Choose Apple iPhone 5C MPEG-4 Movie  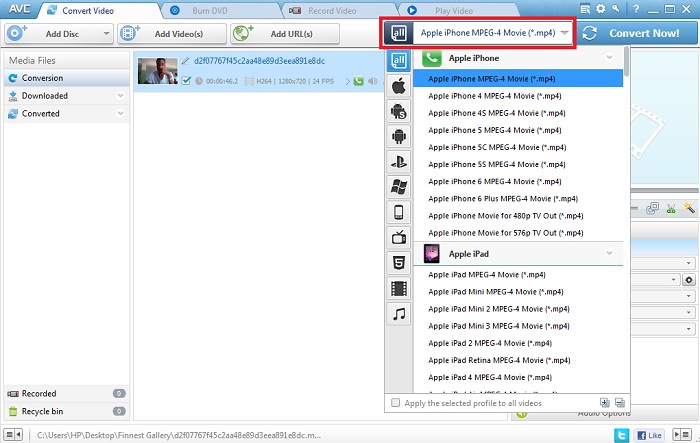(x=518, y=147)
